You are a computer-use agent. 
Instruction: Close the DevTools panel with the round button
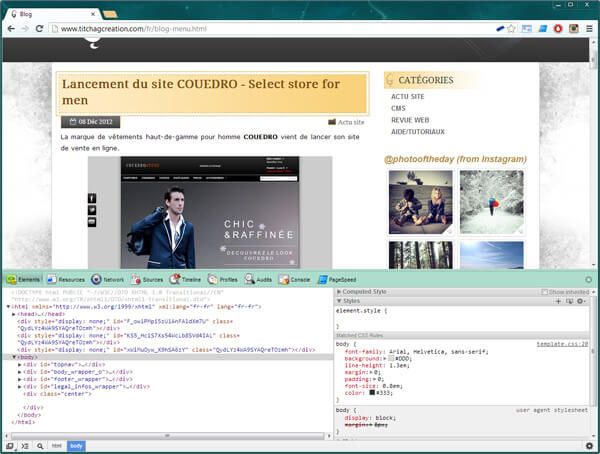tap(589, 280)
